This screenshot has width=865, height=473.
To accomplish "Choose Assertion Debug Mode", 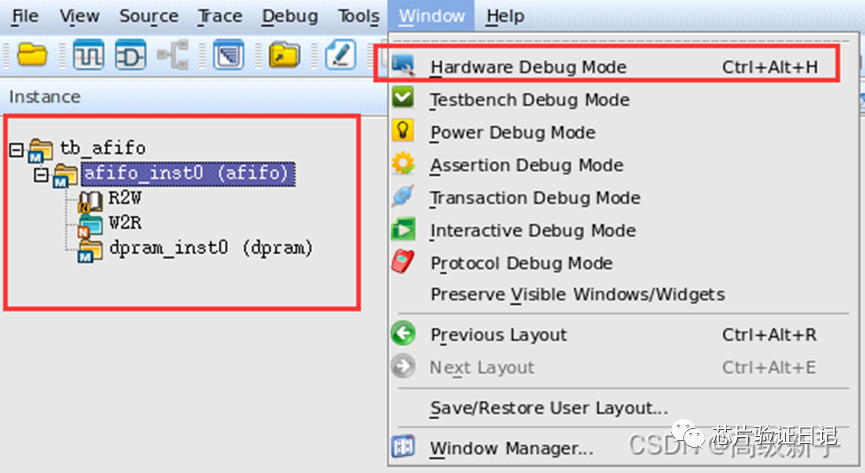I will [623, 165].
